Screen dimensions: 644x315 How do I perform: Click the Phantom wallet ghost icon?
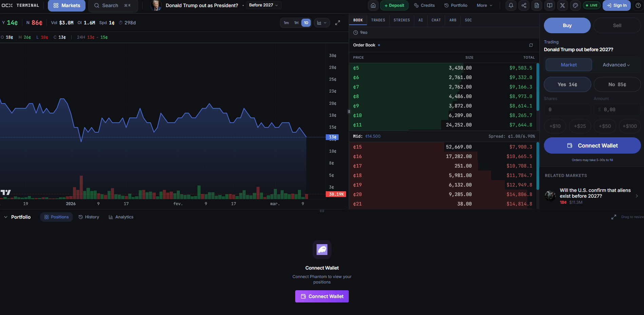point(322,250)
